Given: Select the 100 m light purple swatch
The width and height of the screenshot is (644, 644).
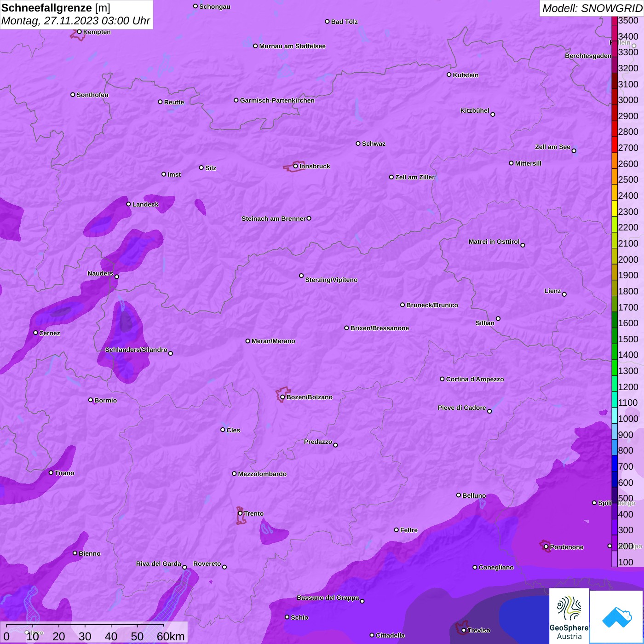Looking at the screenshot, I should pyautogui.click(x=615, y=559).
